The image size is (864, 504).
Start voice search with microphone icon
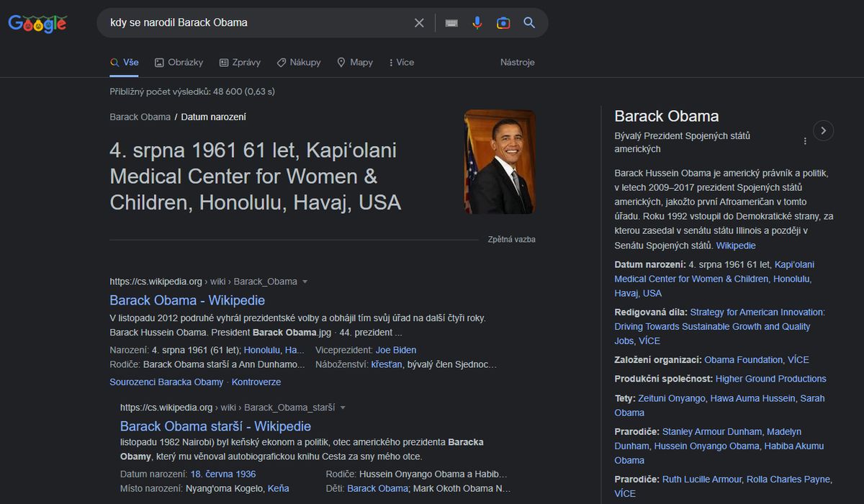(x=477, y=23)
